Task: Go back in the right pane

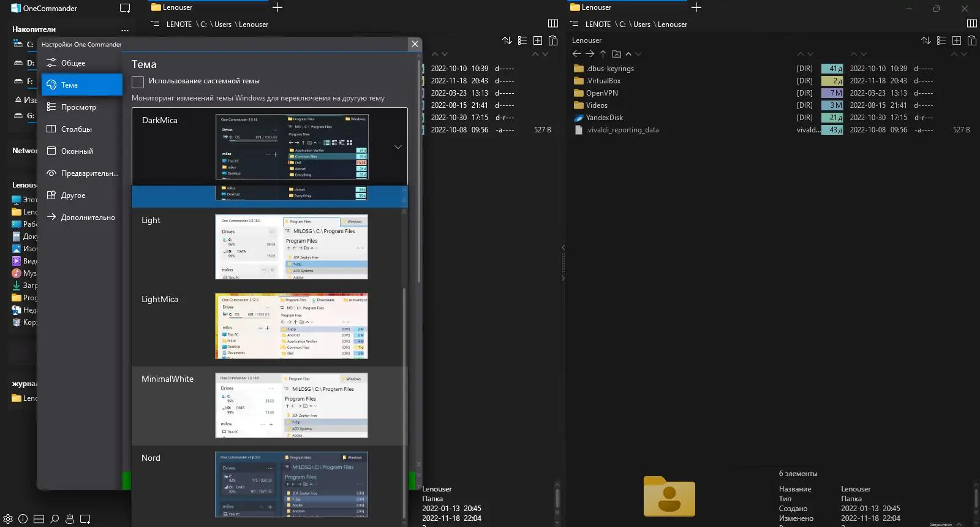Action: tap(576, 54)
